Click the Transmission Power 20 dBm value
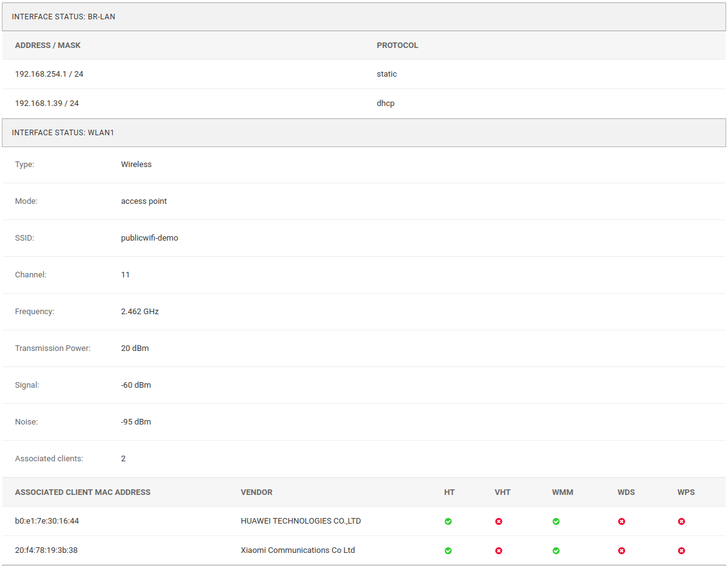 pyautogui.click(x=135, y=348)
